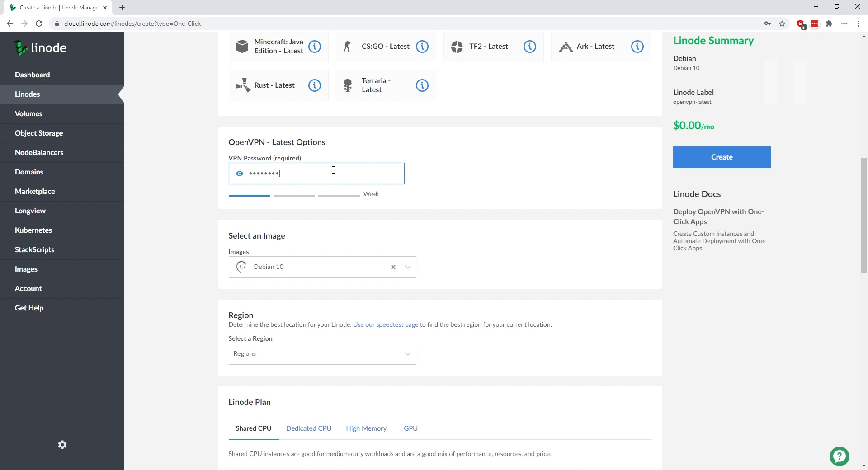
Task: Select the CS:GO soldier app icon
Action: (x=348, y=46)
